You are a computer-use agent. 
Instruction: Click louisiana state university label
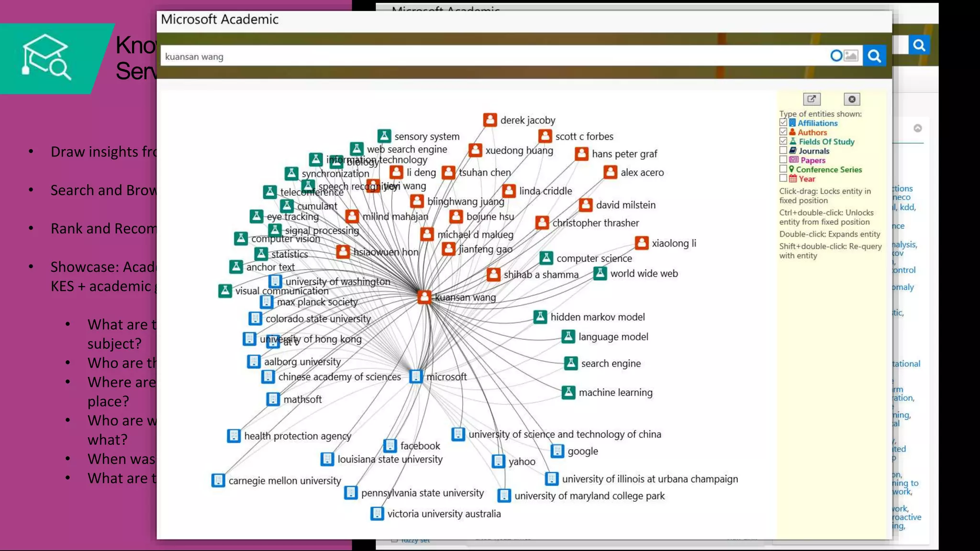click(390, 459)
